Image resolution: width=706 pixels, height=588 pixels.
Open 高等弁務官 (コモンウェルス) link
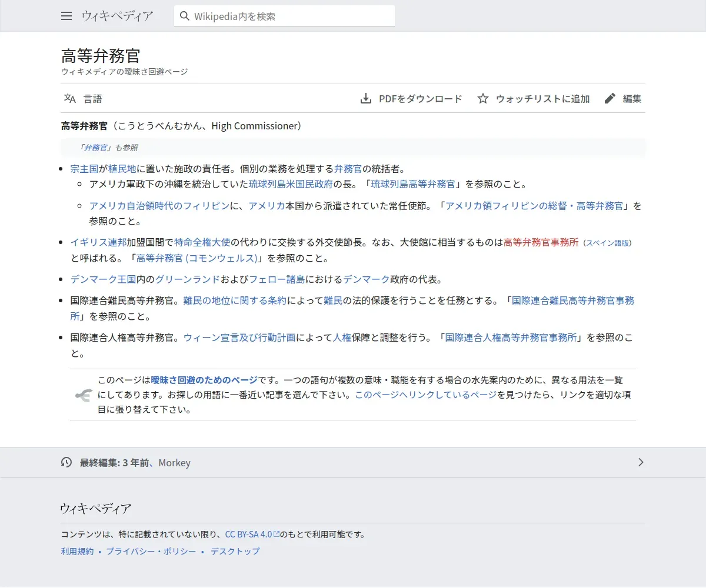click(197, 258)
